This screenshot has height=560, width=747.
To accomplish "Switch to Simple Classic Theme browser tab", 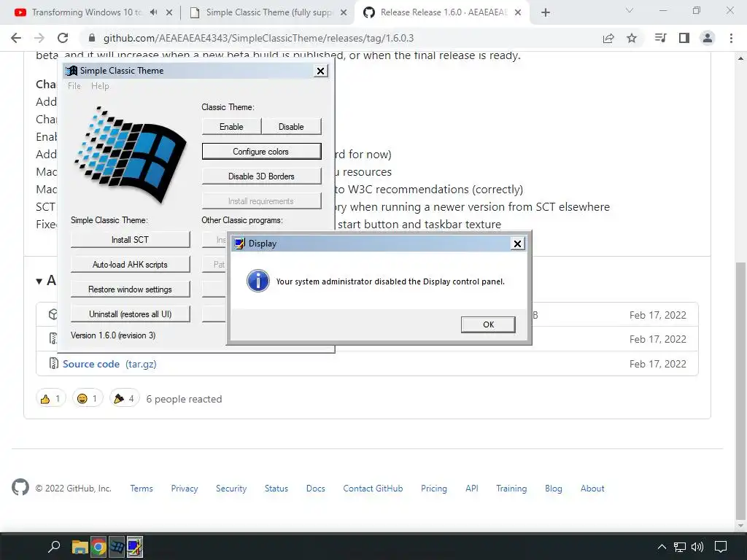I will click(269, 12).
